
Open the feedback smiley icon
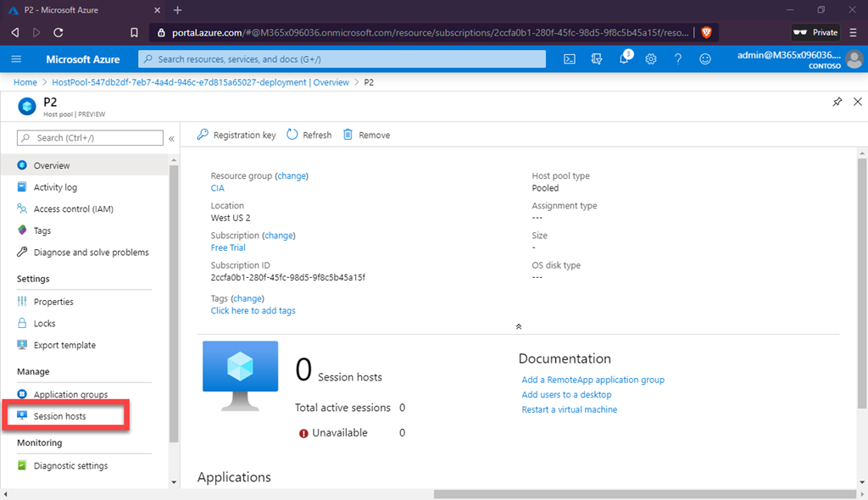point(705,59)
